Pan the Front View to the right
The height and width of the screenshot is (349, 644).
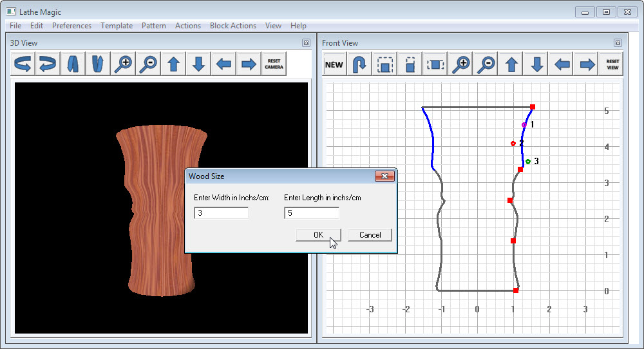point(587,64)
